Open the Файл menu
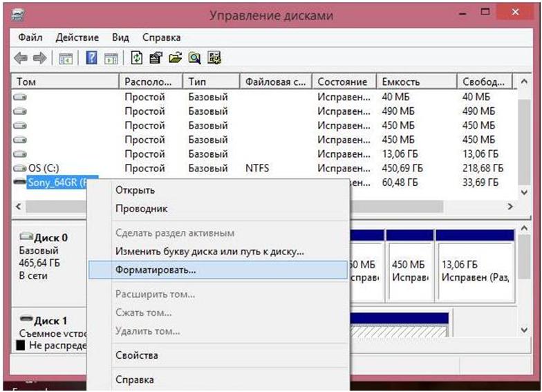Image resolution: width=542 pixels, height=392 pixels. pos(30,37)
